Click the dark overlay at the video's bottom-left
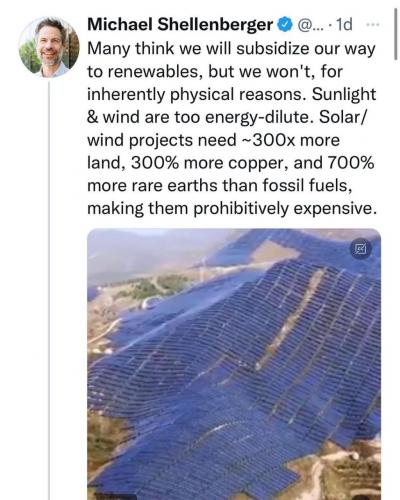 coord(115,497)
